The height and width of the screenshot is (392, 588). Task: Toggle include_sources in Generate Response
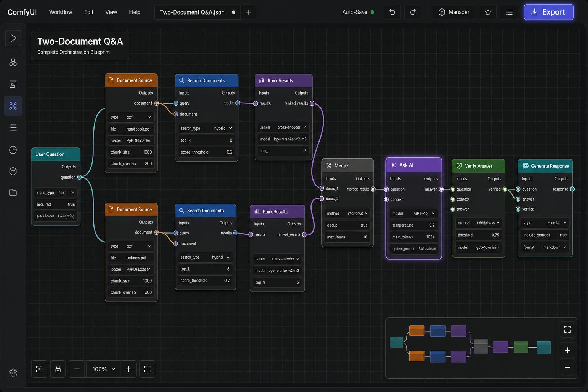pos(545,235)
